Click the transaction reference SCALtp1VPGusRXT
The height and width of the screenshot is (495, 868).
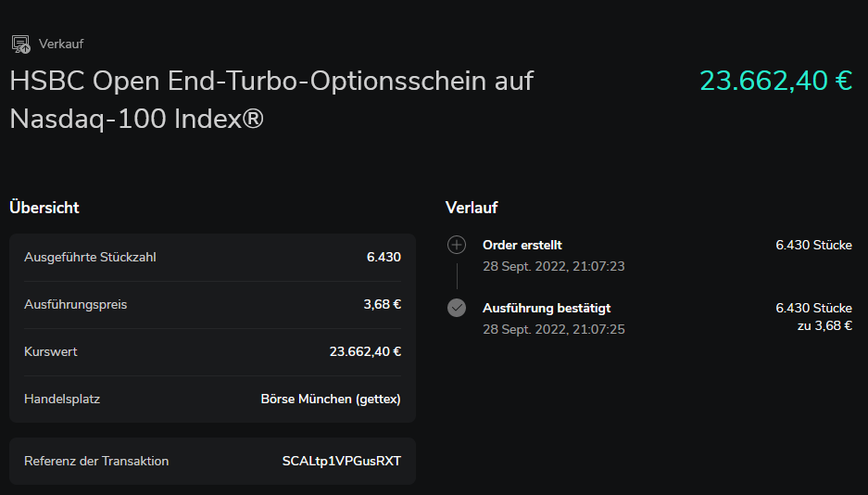tap(341, 461)
